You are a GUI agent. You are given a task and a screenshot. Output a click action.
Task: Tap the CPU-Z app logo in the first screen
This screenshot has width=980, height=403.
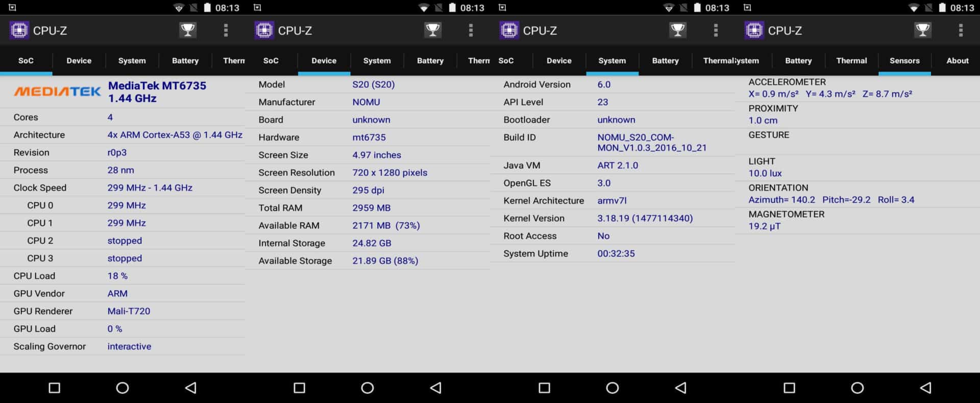19,30
